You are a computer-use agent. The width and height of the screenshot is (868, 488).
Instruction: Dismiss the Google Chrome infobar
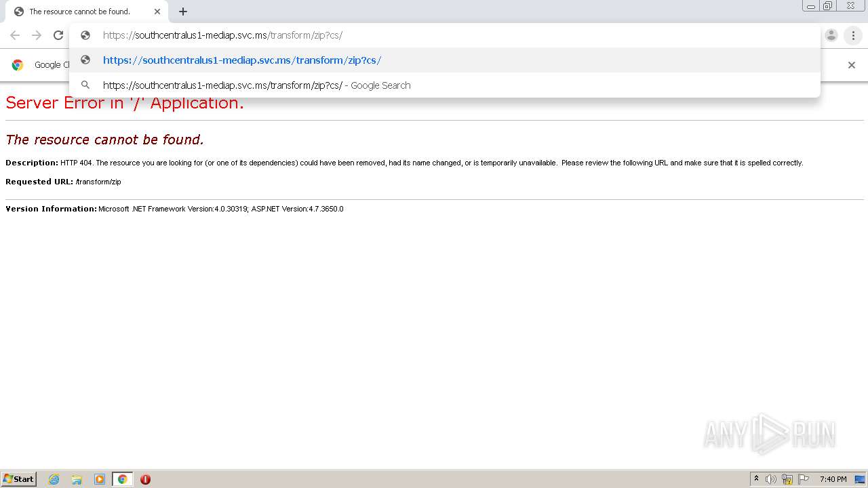[x=852, y=65]
